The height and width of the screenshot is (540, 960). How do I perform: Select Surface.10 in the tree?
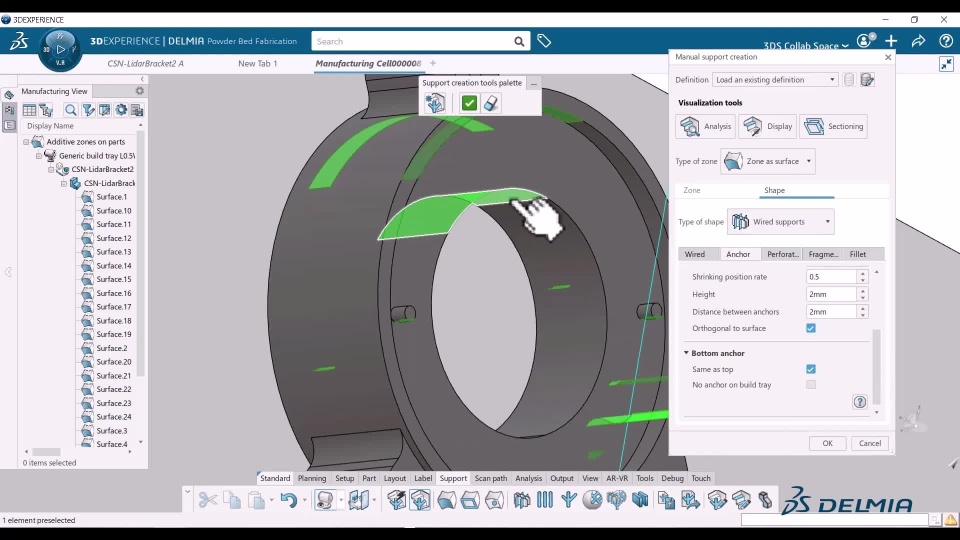[113, 211]
